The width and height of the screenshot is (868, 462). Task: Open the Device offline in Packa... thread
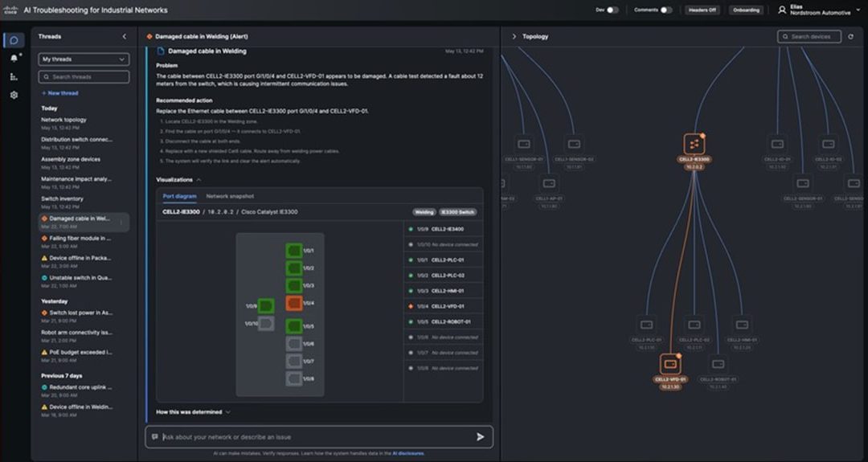click(84, 262)
